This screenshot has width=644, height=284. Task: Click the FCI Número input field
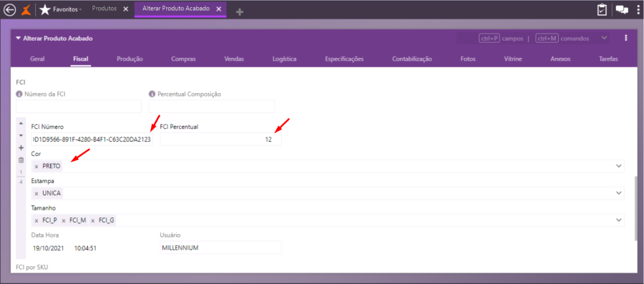point(92,139)
